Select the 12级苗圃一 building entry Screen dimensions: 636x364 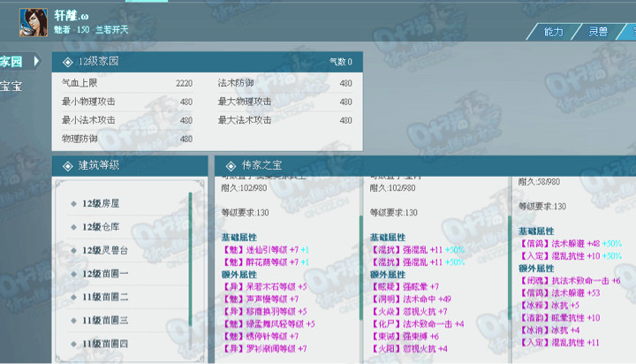pyautogui.click(x=105, y=274)
